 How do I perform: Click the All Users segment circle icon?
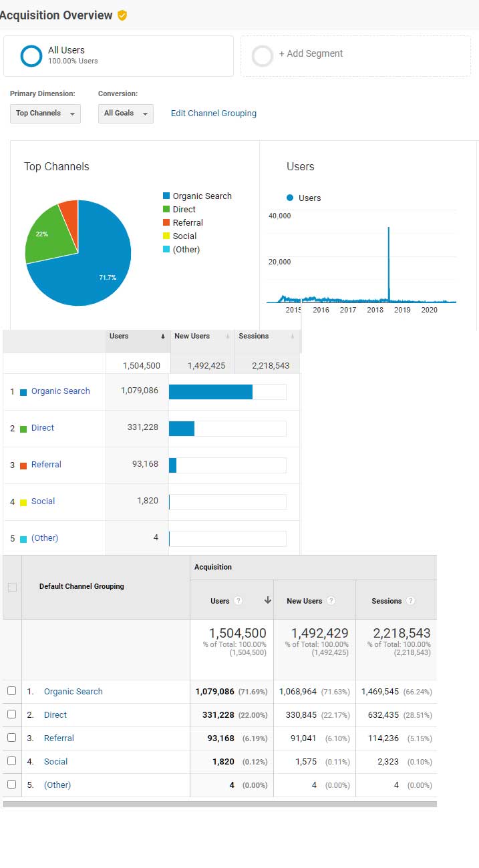tap(31, 56)
